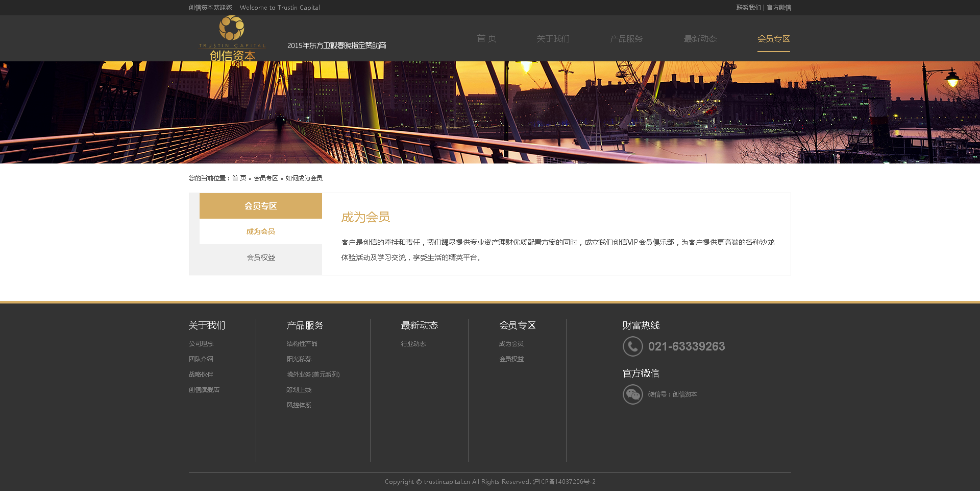Open 首页 in the top navigation
980x491 pixels.
(x=486, y=39)
